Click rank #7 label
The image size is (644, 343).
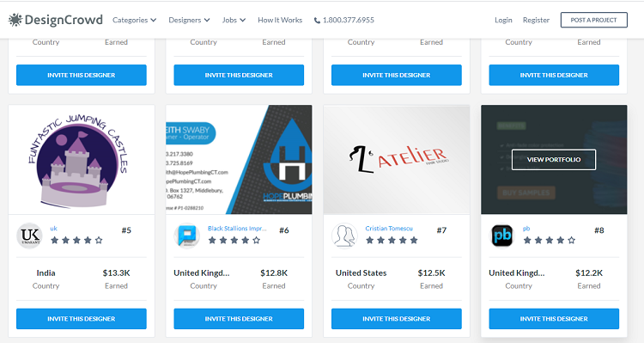(x=441, y=230)
